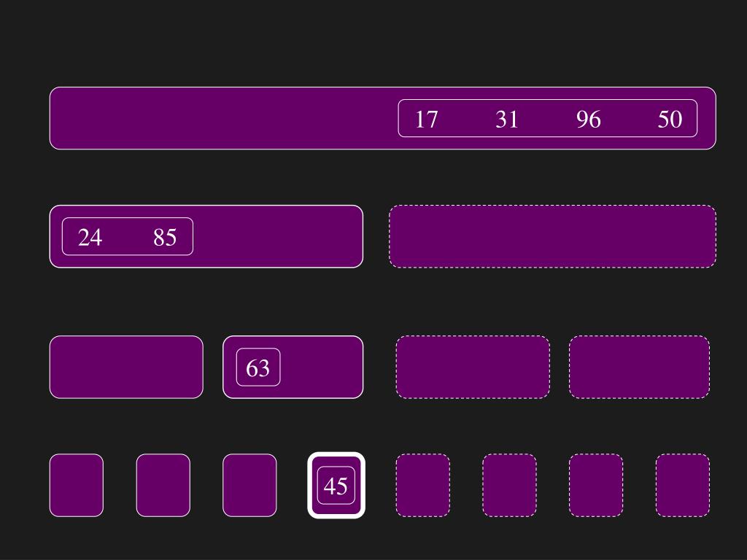The height and width of the screenshot is (560, 747).
Task: Select the highlighted cell containing 45
Action: click(x=336, y=486)
